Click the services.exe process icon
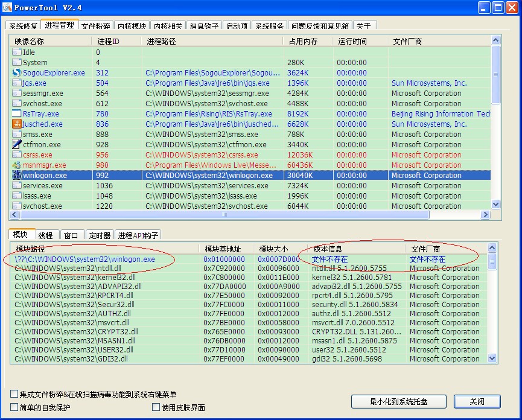The height and width of the screenshot is (420, 522). [x=17, y=185]
